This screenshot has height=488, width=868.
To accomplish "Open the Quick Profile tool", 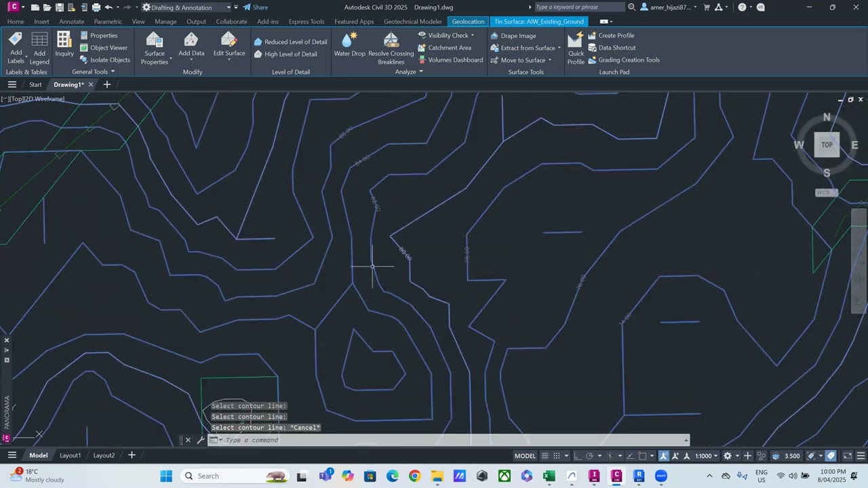I will pos(576,48).
